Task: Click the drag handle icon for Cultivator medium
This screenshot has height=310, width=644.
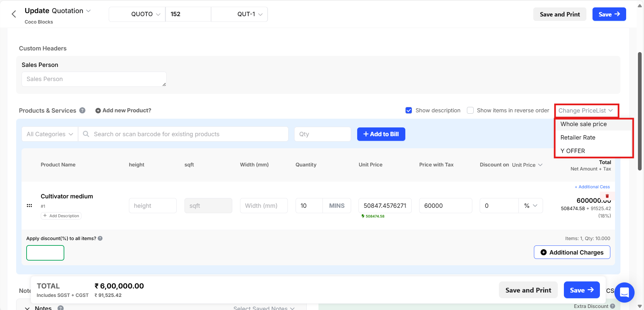Action: click(29, 205)
